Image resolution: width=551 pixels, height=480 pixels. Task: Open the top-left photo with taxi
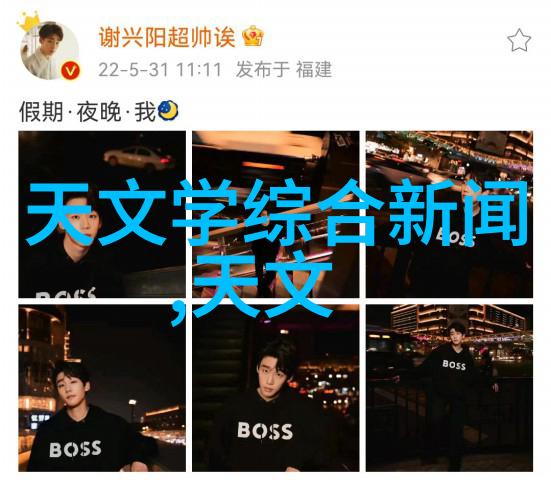102,214
